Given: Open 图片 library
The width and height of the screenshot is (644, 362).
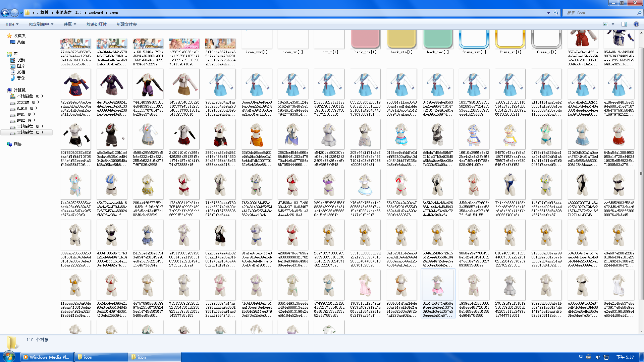Looking at the screenshot, I should pos(21,66).
